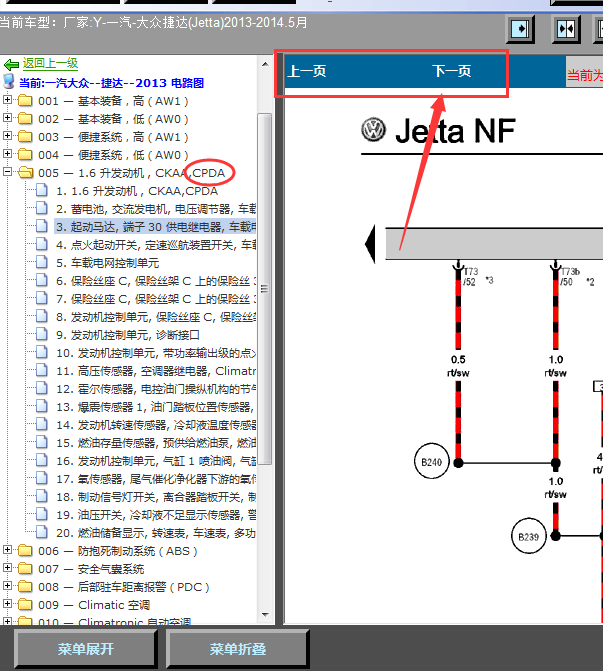Click the page icon of item 13. 爆震传感器
603x671 pixels.
pos(42,406)
